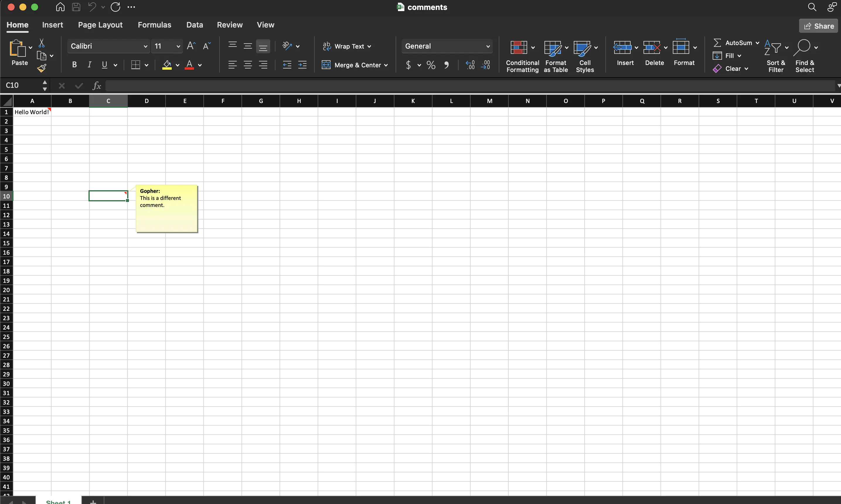Toggle bold formatting
Viewport: 841px width, 504px height.
(74, 64)
